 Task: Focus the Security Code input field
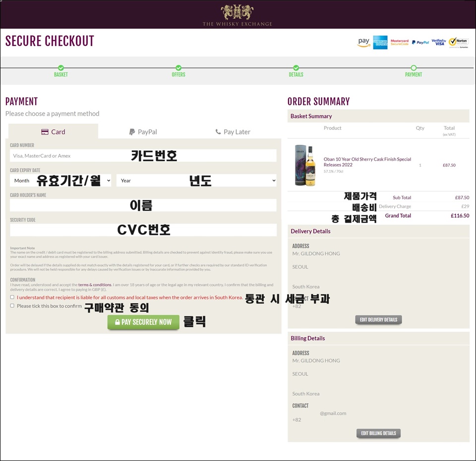pos(143,230)
